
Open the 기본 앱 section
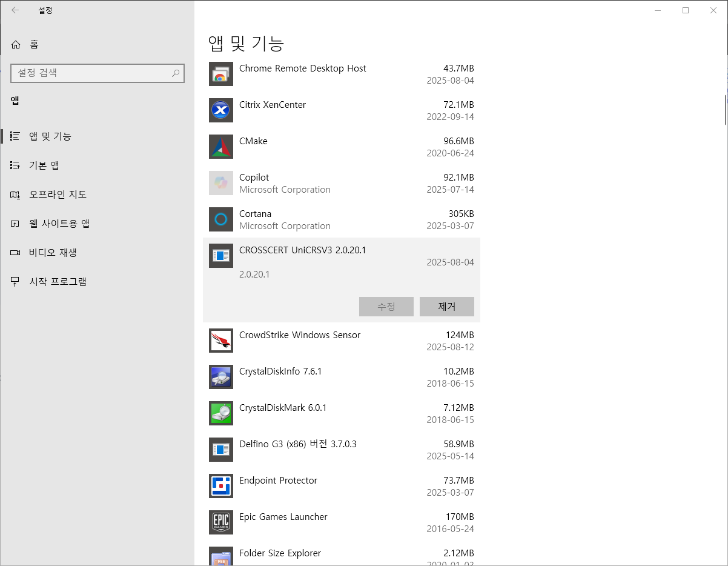(97, 165)
